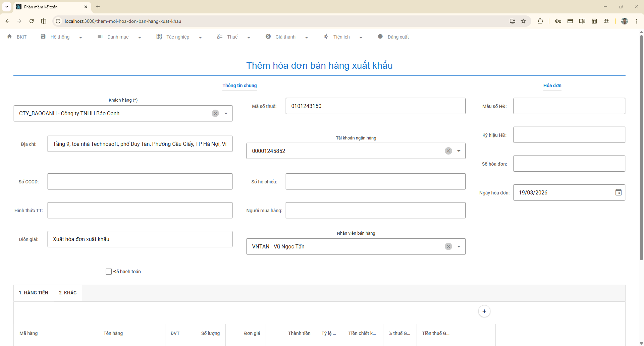Open the calendar picker for Ngày hóa đơn
Image resolution: width=644 pixels, height=346 pixels.
(618, 192)
